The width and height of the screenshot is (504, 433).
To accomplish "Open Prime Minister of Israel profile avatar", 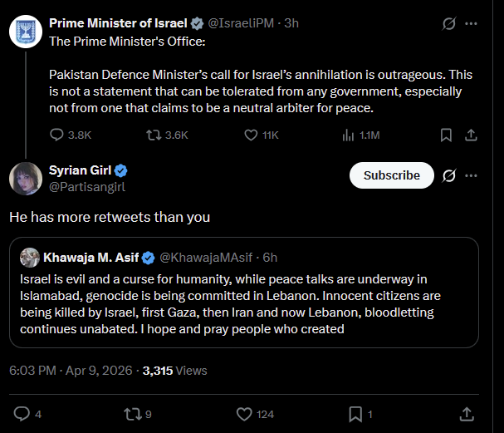I will pyautogui.click(x=26, y=32).
